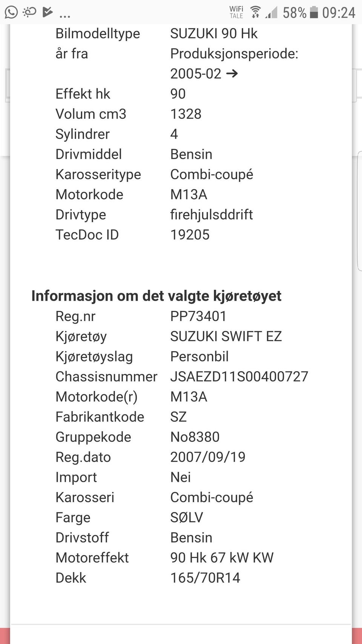
Task: Tap the 'Informasjon om det valgte kjøretøyet' heading
Action: click(156, 296)
